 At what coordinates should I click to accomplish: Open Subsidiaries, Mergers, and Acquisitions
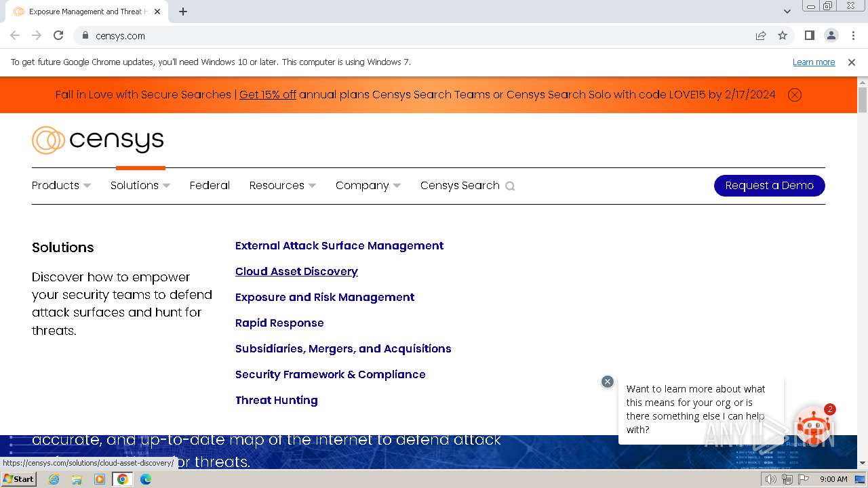tap(343, 348)
